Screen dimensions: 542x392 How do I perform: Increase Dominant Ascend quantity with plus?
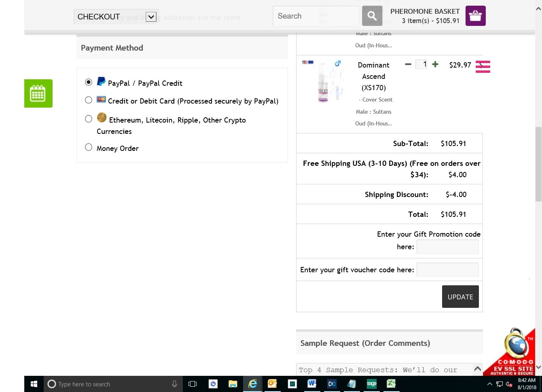[435, 64]
